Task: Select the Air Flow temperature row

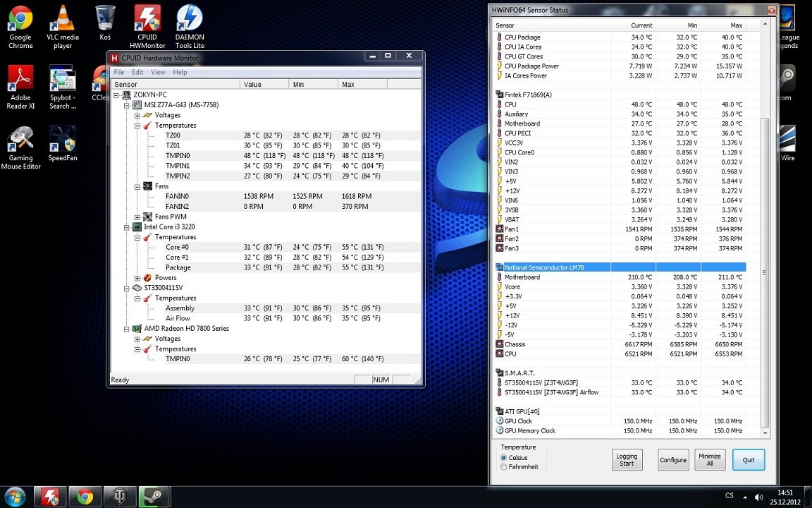Action: [x=293, y=318]
